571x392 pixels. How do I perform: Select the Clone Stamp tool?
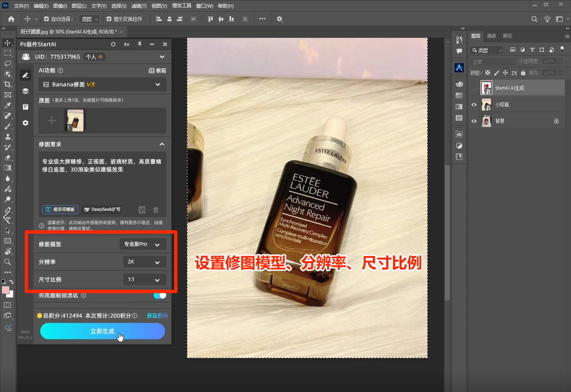point(8,137)
